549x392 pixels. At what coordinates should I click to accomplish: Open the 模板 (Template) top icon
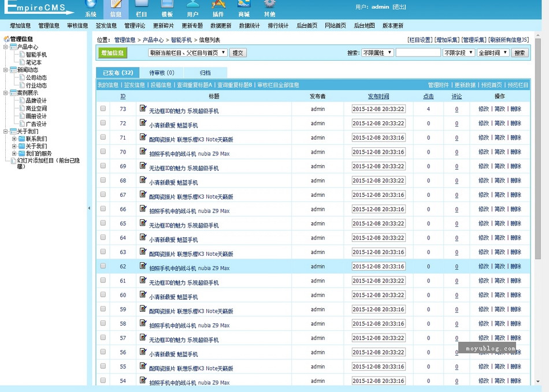167,8
